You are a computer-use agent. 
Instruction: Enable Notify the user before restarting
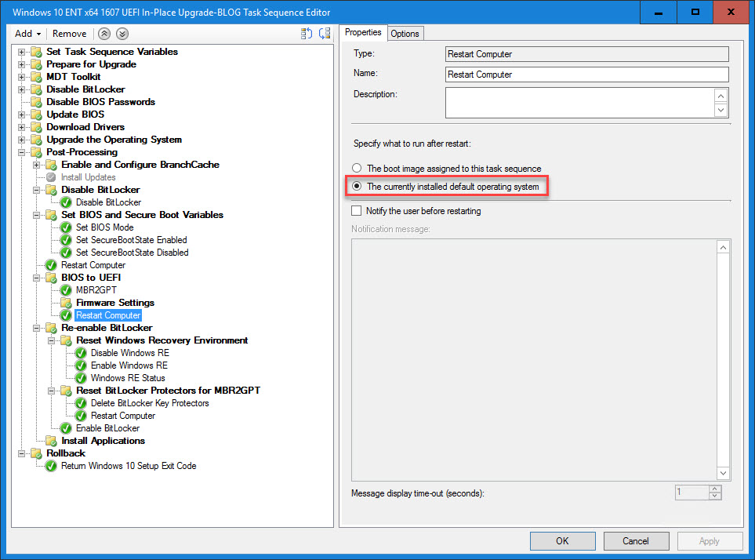357,211
